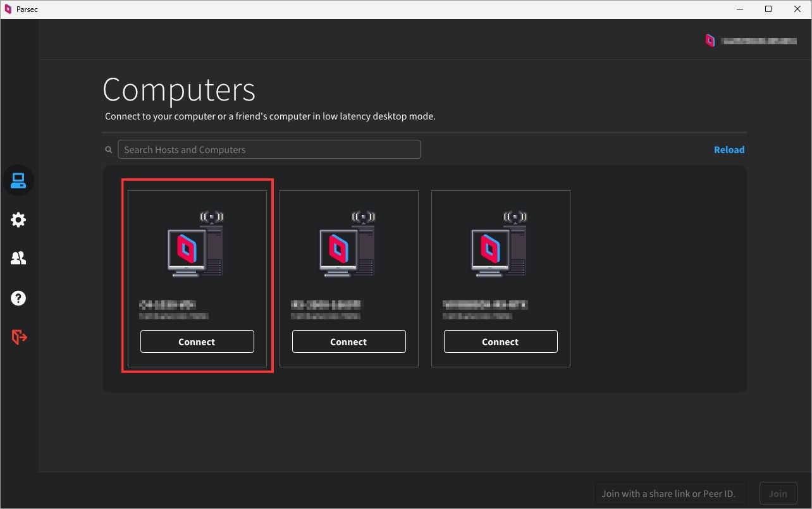Connect to the leftmost highlighted computer

[x=197, y=341]
